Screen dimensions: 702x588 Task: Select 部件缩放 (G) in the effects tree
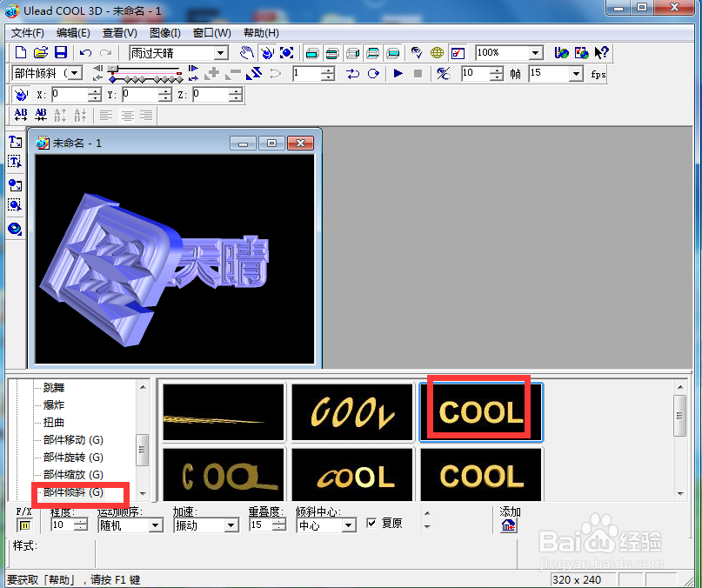pyautogui.click(x=73, y=475)
